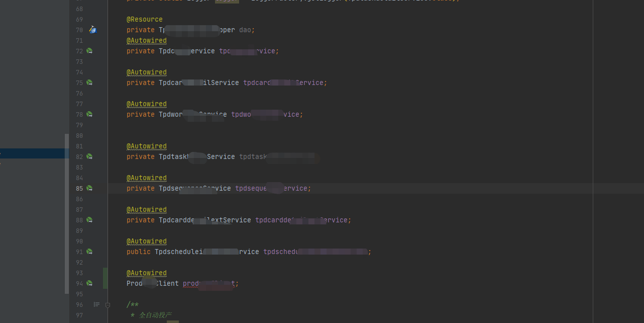Image resolution: width=644 pixels, height=323 pixels.
Task: Click the @Autowired annotation on line 77
Action: tap(147, 104)
